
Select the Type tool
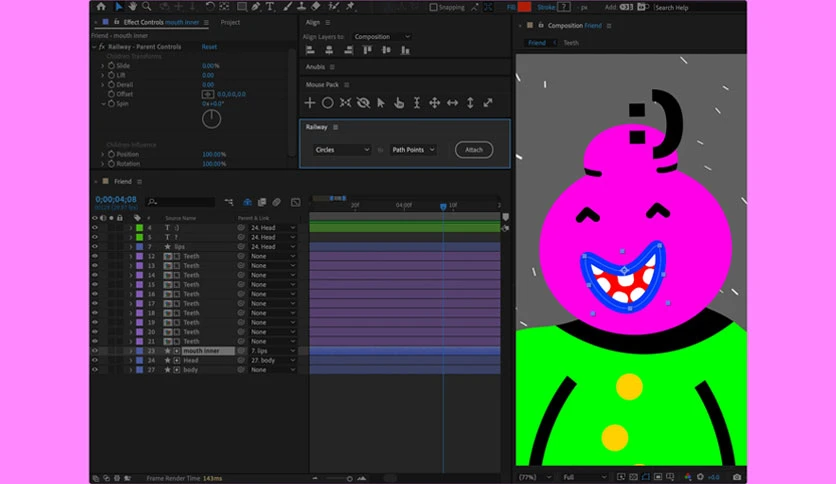point(270,7)
